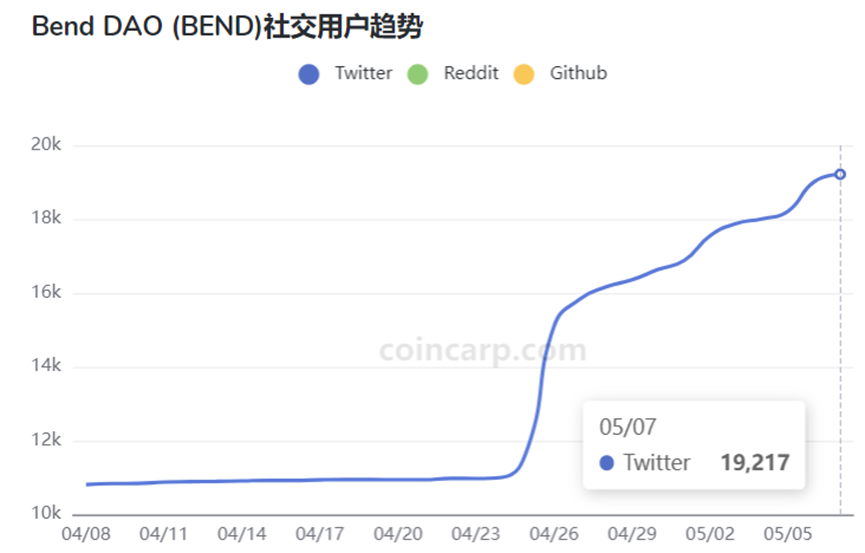Click the 05/07 date in tooltip
The height and width of the screenshot is (553, 865).
[628, 427]
